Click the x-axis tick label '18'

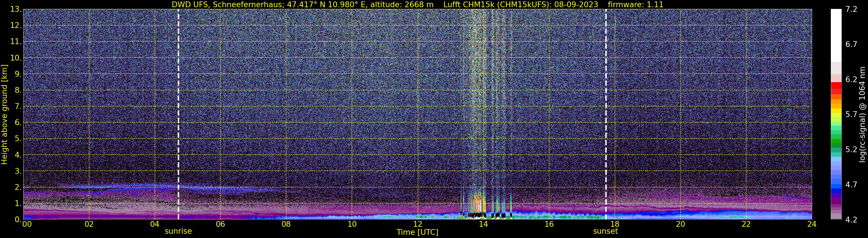(x=614, y=224)
